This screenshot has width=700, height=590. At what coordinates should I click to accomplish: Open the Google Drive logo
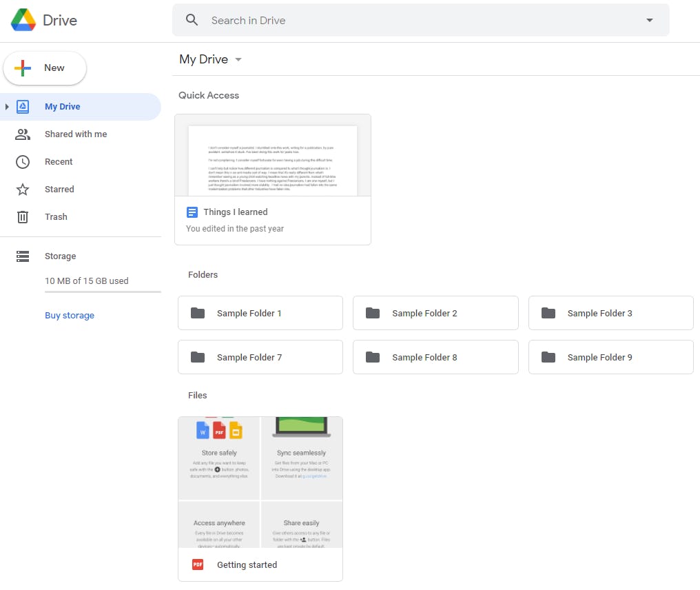24,19
